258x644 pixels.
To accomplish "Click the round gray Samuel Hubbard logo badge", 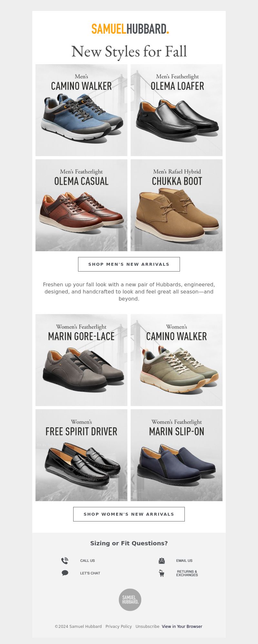I will click(130, 599).
